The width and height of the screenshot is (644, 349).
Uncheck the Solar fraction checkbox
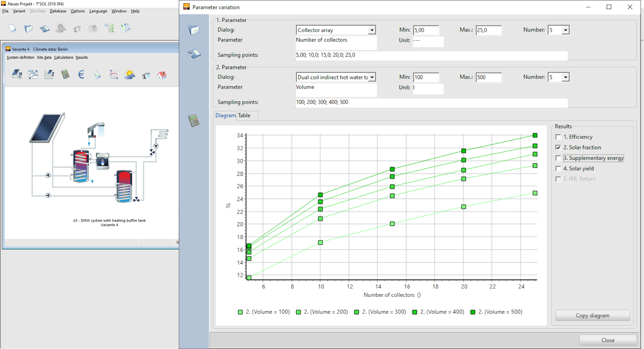point(558,148)
